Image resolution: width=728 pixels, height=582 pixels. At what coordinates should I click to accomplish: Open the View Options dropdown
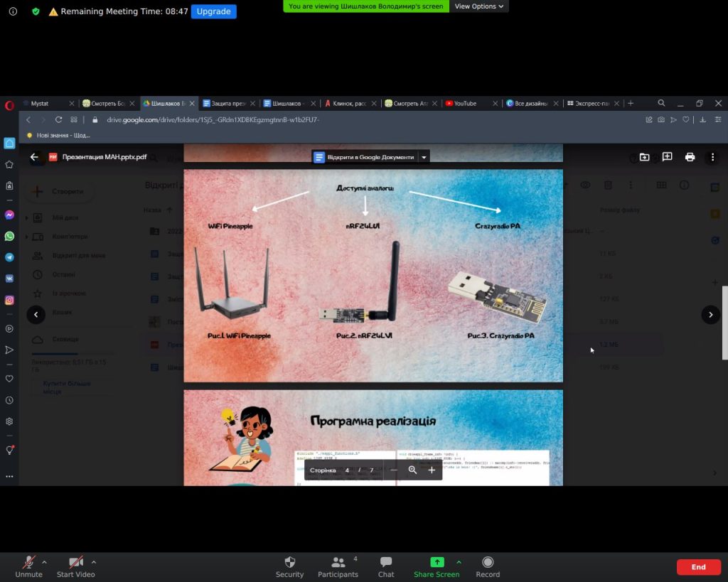click(x=478, y=6)
